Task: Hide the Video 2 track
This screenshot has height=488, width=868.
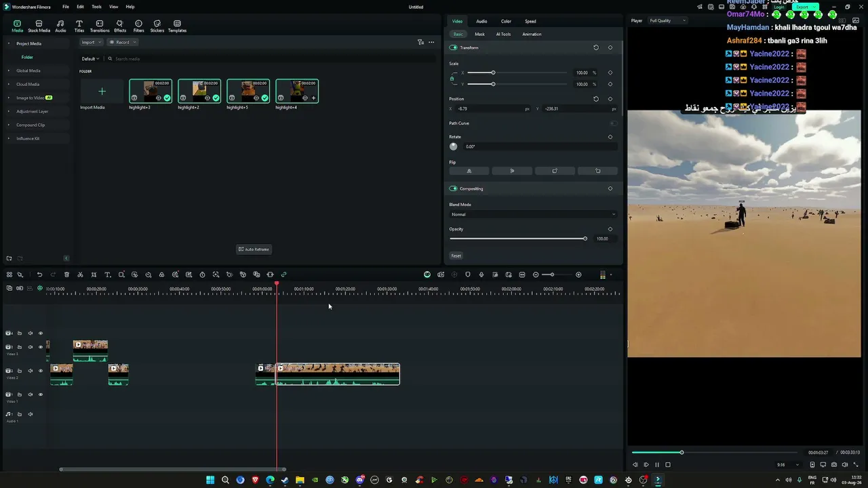Action: 40,371
